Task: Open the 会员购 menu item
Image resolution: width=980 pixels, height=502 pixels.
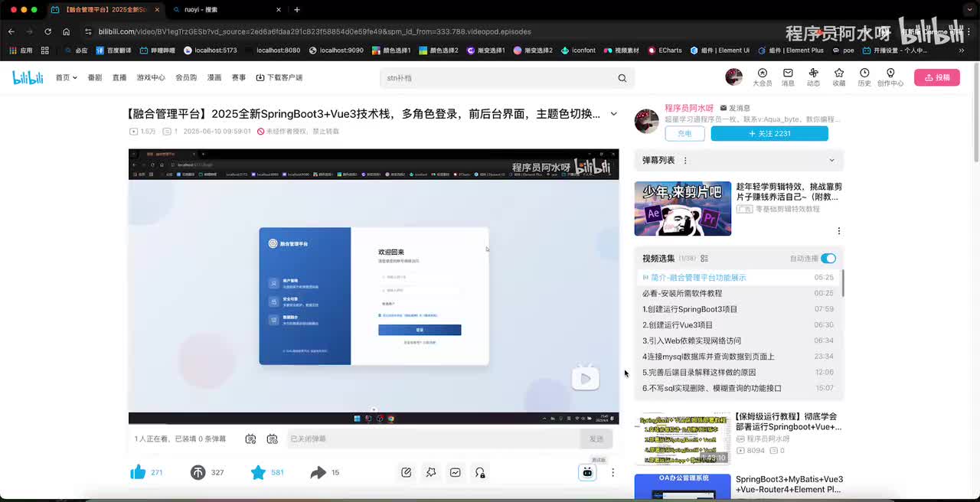Action: [186, 78]
